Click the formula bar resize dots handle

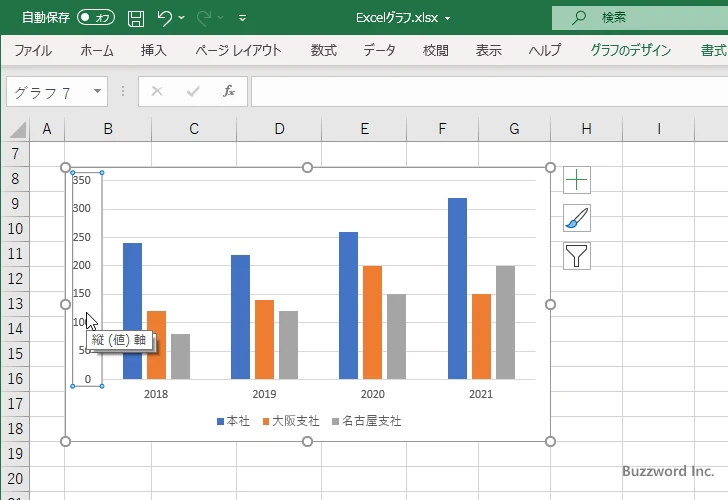123,91
